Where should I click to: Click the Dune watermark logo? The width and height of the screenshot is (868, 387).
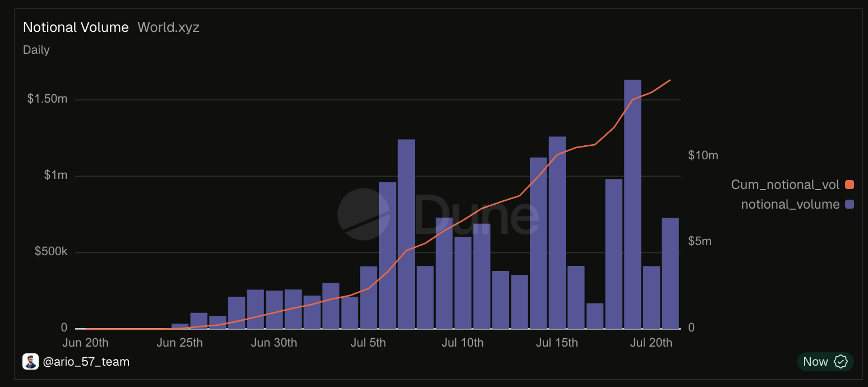click(438, 215)
